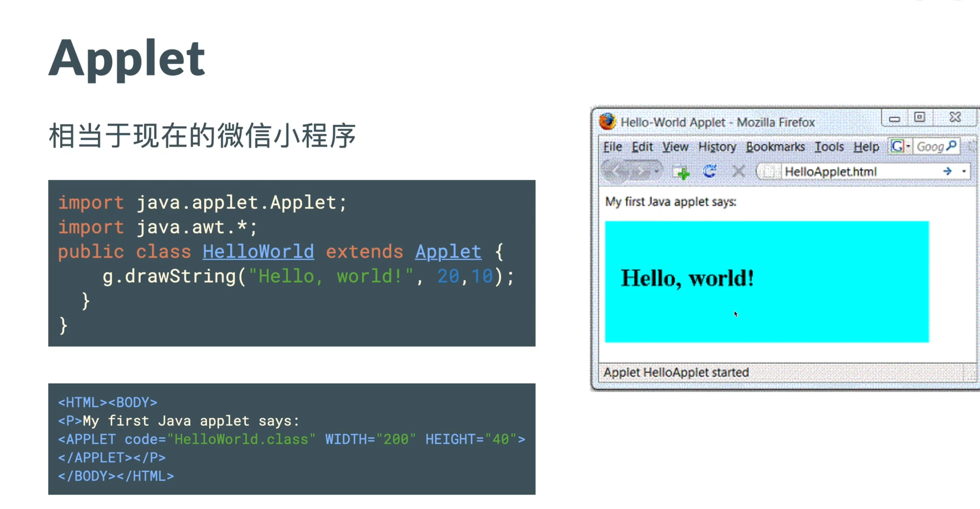Click the cyan applet area showing Hello, world!
This screenshot has width=980, height=509.
(x=767, y=281)
